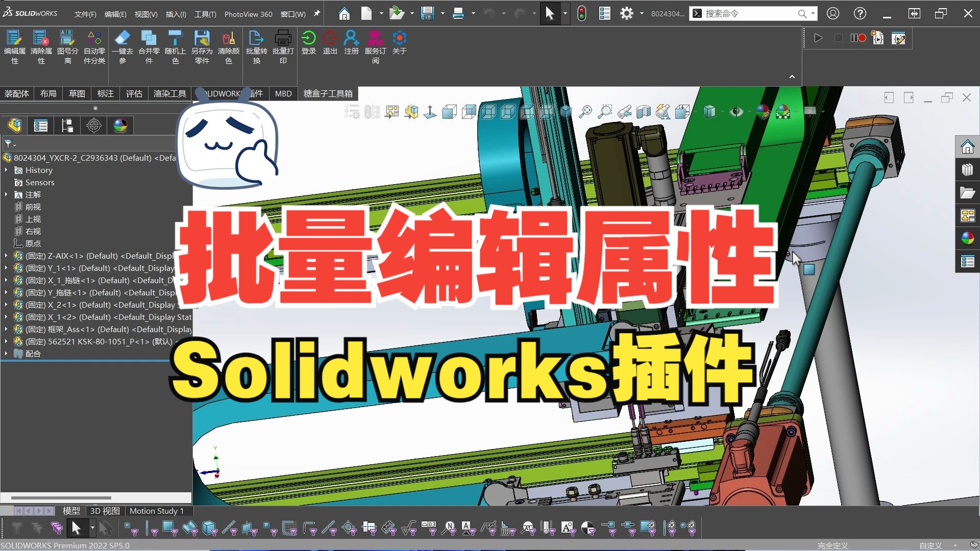The height and width of the screenshot is (551, 980).
Task: Expand the 配合 (Mates) folder in the tree
Action: click(x=5, y=354)
